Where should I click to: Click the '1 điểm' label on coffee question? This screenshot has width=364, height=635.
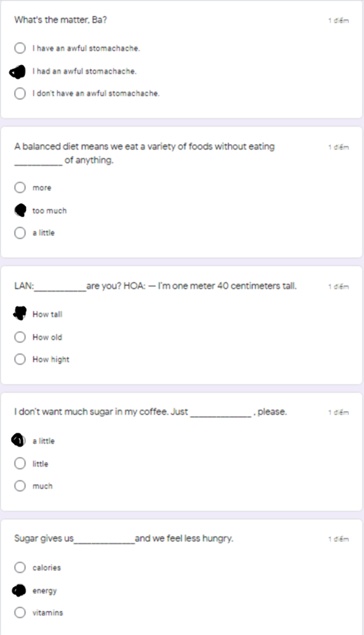338,412
